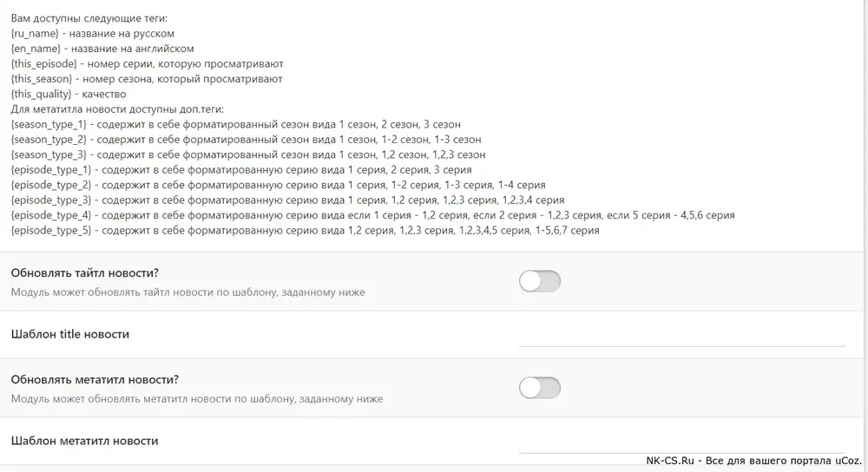
Task: Select the {this_episode} tag line
Action: (x=147, y=63)
